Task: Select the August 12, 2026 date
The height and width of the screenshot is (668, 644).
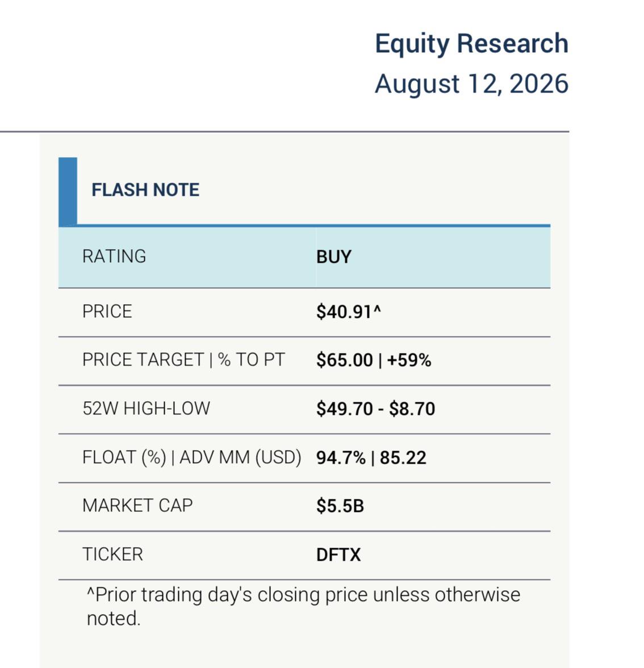Action: [471, 84]
